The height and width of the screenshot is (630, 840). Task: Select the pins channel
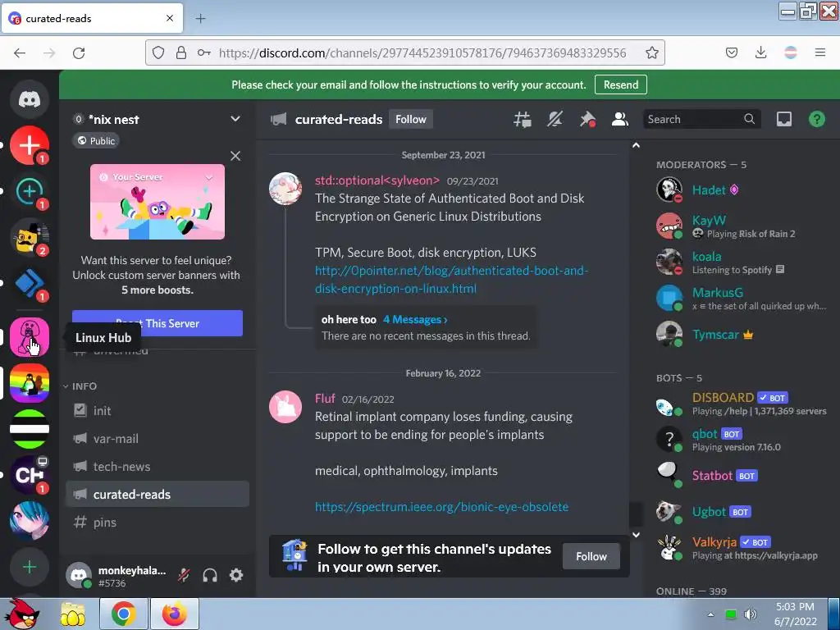click(x=157, y=522)
